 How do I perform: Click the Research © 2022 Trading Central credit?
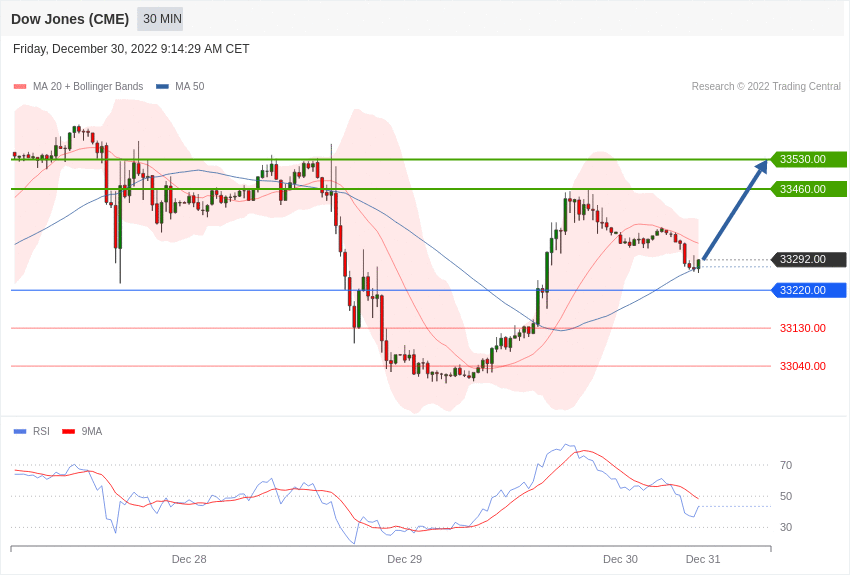point(766,86)
